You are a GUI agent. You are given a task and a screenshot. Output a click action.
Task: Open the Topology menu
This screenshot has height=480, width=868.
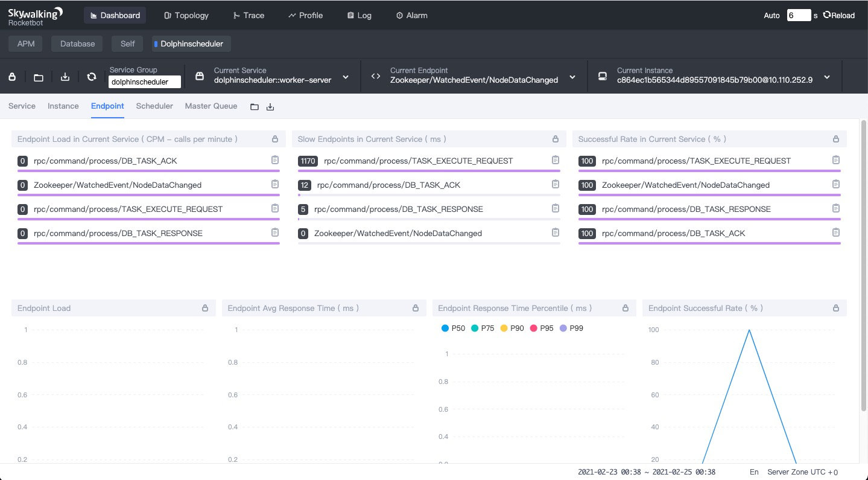(186, 15)
